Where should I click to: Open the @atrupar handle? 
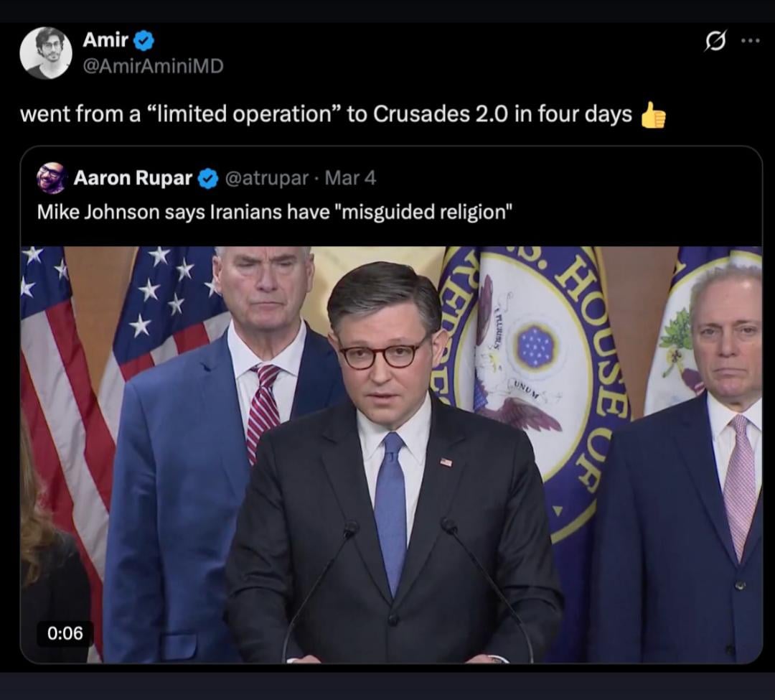[267, 178]
